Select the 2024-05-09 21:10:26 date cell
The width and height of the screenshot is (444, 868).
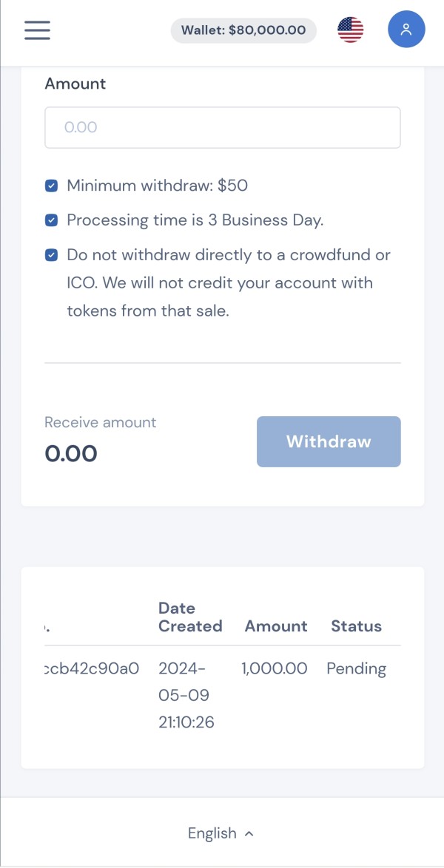(x=186, y=695)
